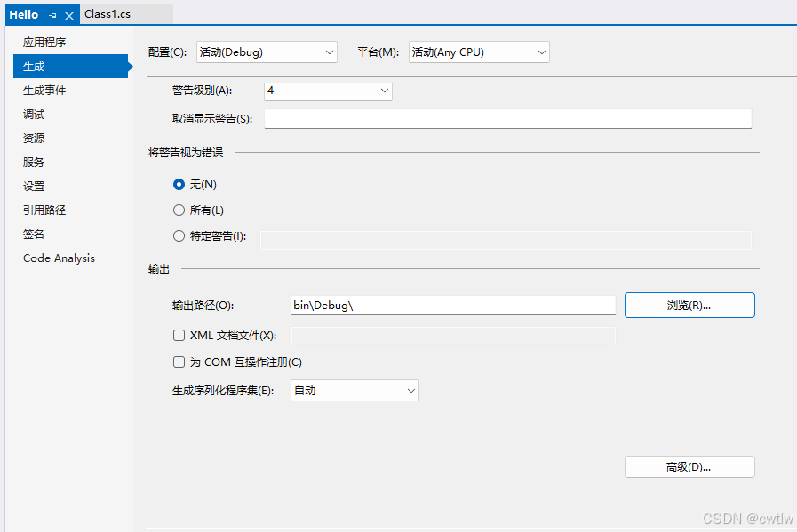Select the 特定警告(I) radio option

[179, 234]
